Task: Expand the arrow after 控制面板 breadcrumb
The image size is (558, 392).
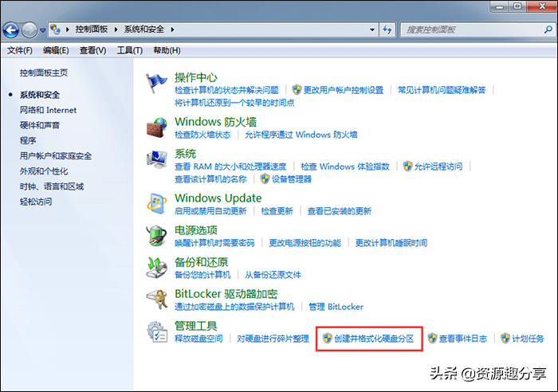Action: click(116, 29)
